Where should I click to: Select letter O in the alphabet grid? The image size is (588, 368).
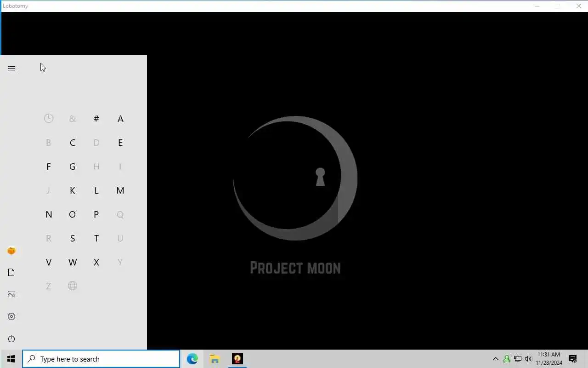[x=73, y=214]
